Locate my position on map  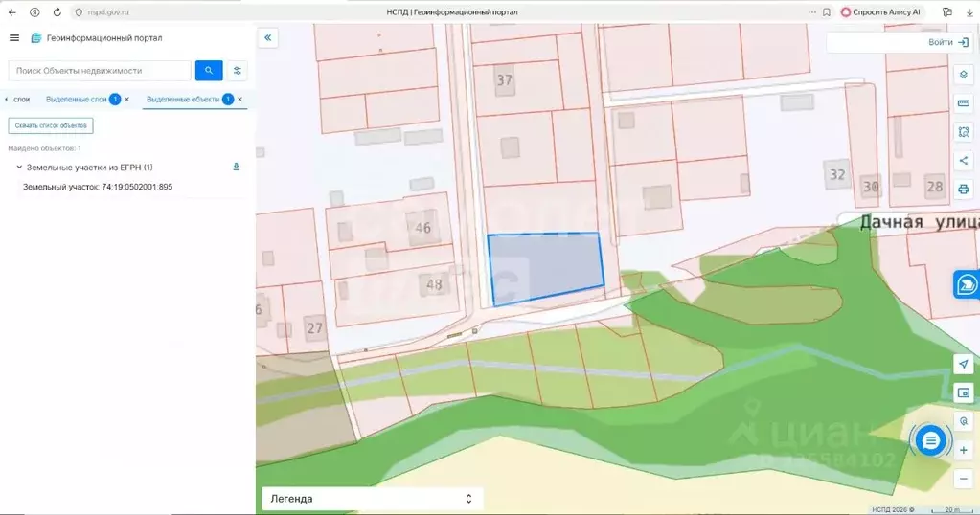pos(964,365)
